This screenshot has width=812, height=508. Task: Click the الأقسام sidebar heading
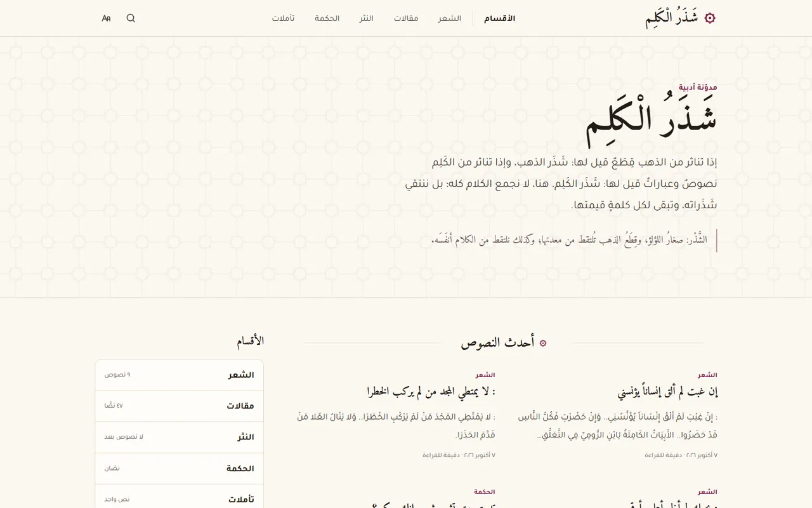(251, 342)
